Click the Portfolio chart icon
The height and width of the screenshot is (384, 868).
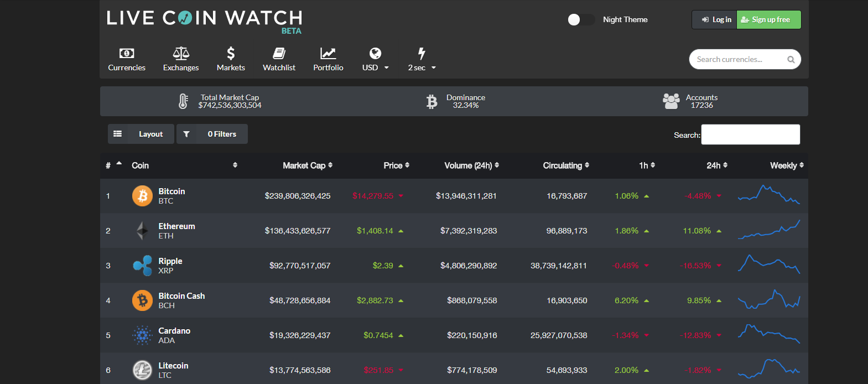(328, 54)
